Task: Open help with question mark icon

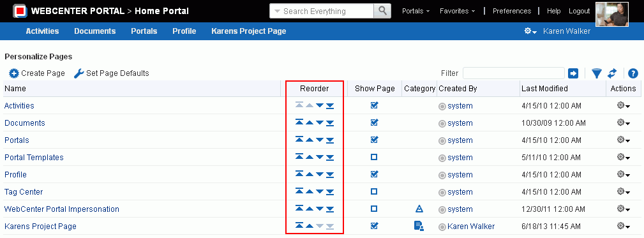Action: (x=633, y=73)
